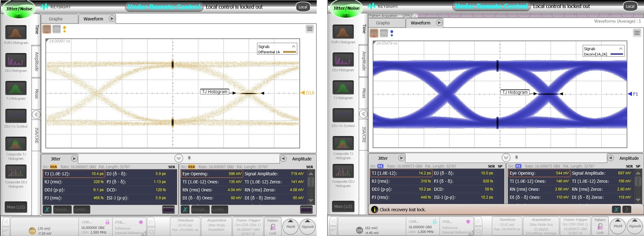This screenshot has width=644, height=236.
Task: Select the Amplitude side tab in right window
Action: click(x=364, y=61)
